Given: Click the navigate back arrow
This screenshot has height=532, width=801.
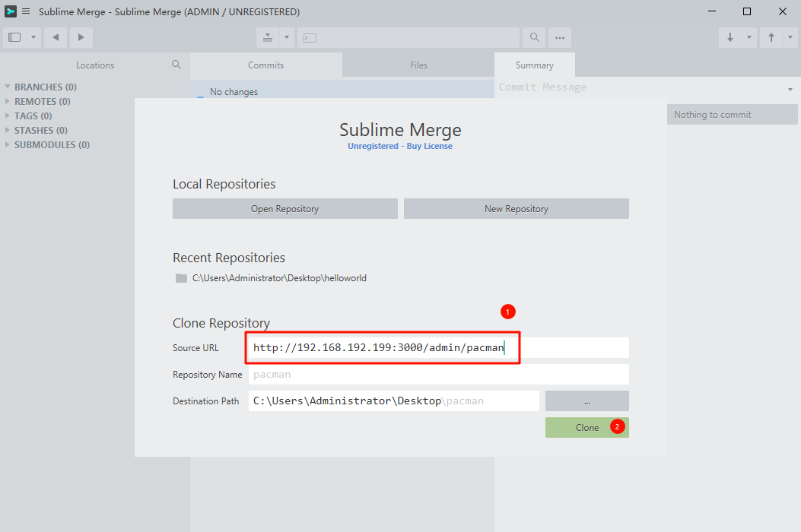Looking at the screenshot, I should tap(56, 37).
